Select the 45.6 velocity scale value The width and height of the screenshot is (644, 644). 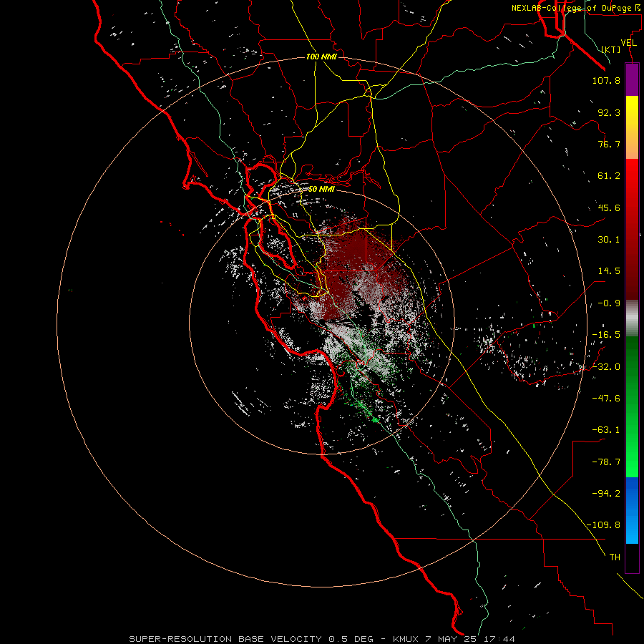(609, 208)
